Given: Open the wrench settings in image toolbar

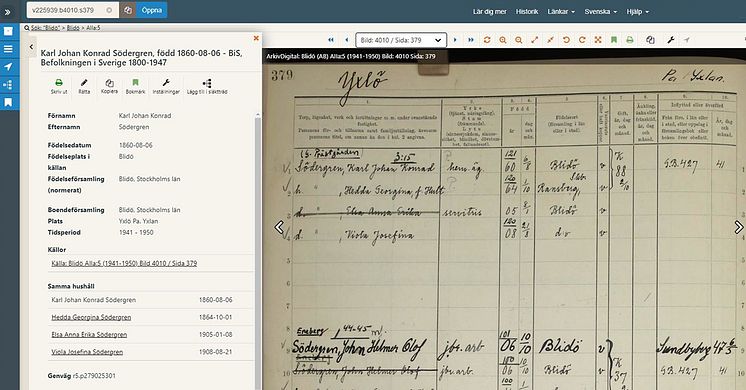Looking at the screenshot, I should point(671,40).
